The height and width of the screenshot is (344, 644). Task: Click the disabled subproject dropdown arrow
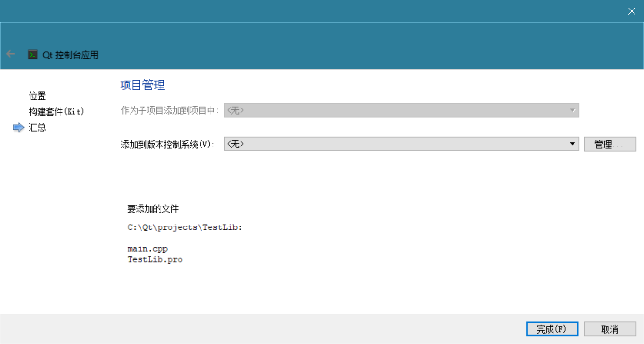[x=572, y=110]
